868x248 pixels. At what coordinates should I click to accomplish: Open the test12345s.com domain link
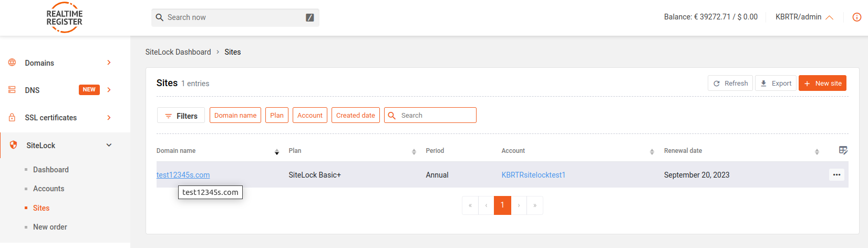point(183,175)
